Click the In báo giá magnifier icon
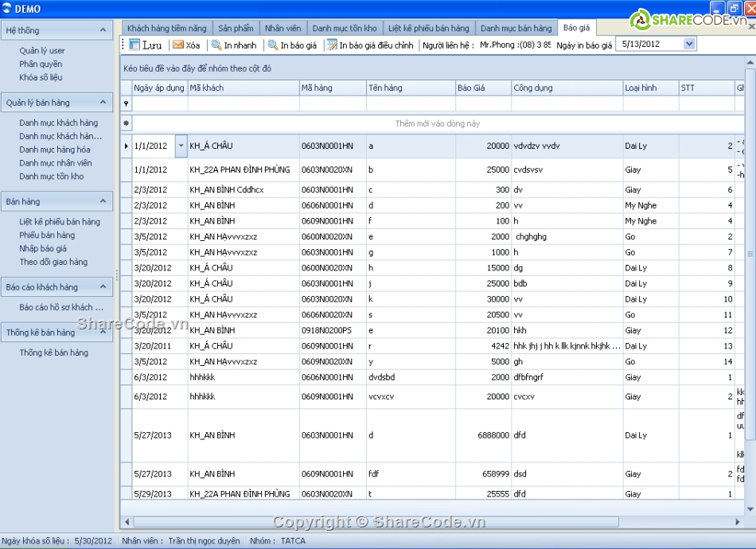The image size is (756, 549). (273, 45)
